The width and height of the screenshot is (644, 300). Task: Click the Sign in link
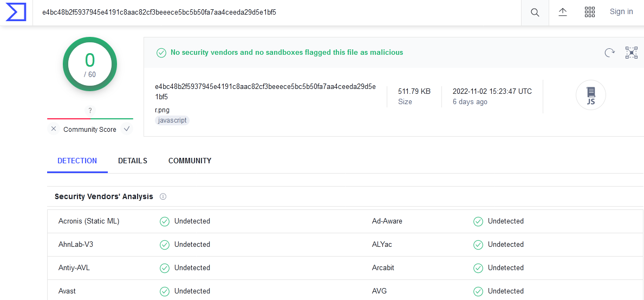[621, 11]
